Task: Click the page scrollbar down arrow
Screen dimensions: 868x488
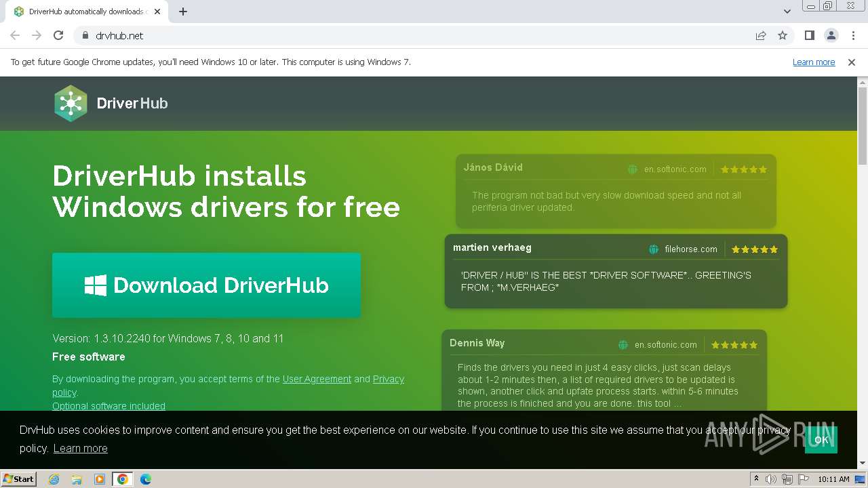Action: coord(863,463)
